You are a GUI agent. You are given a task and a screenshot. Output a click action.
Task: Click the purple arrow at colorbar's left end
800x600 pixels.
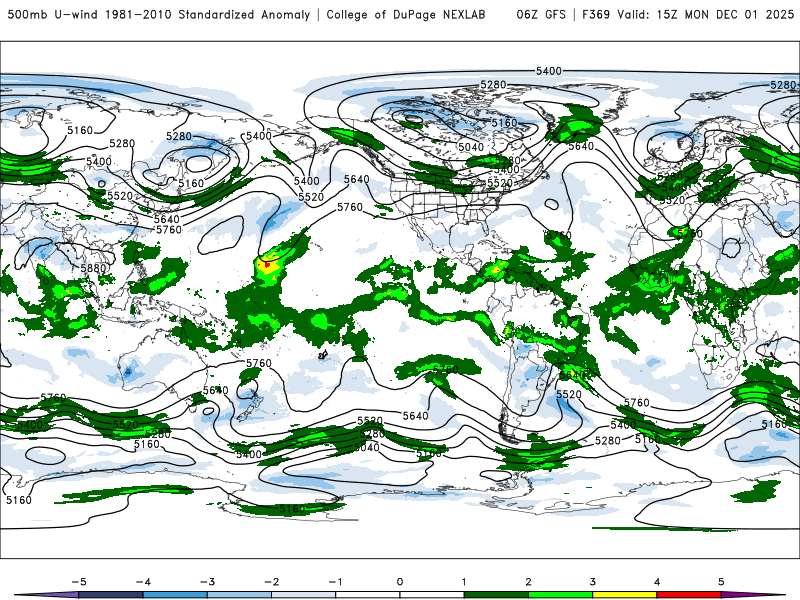pyautogui.click(x=46, y=595)
